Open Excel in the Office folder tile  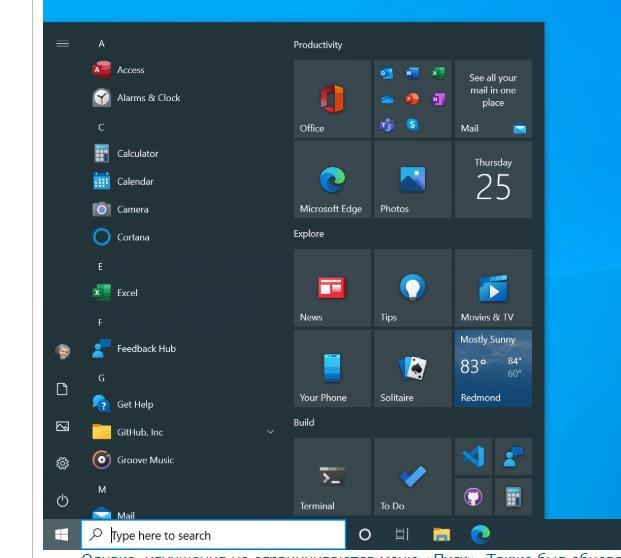pos(439,73)
